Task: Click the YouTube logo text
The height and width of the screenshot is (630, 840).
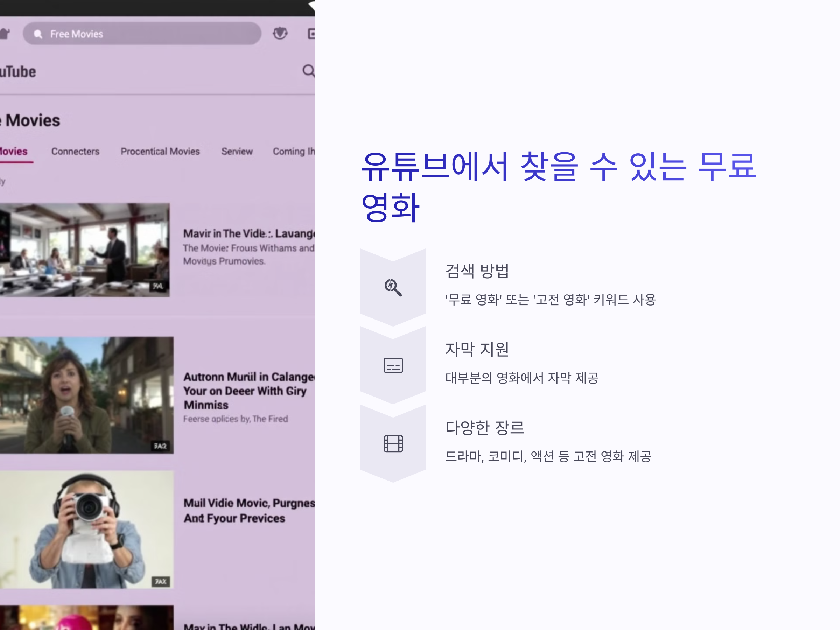Action: pos(18,72)
